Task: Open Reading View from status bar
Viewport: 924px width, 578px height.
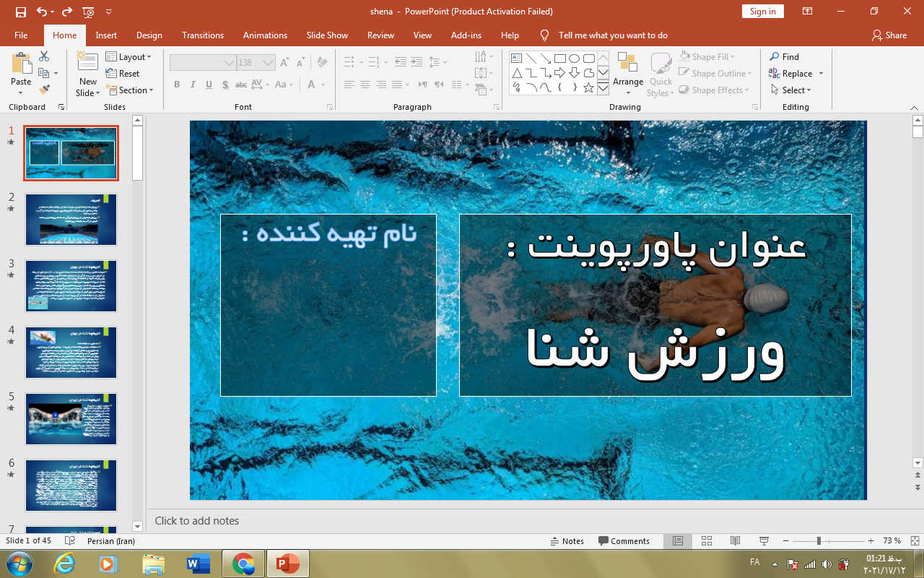Action: click(735, 540)
